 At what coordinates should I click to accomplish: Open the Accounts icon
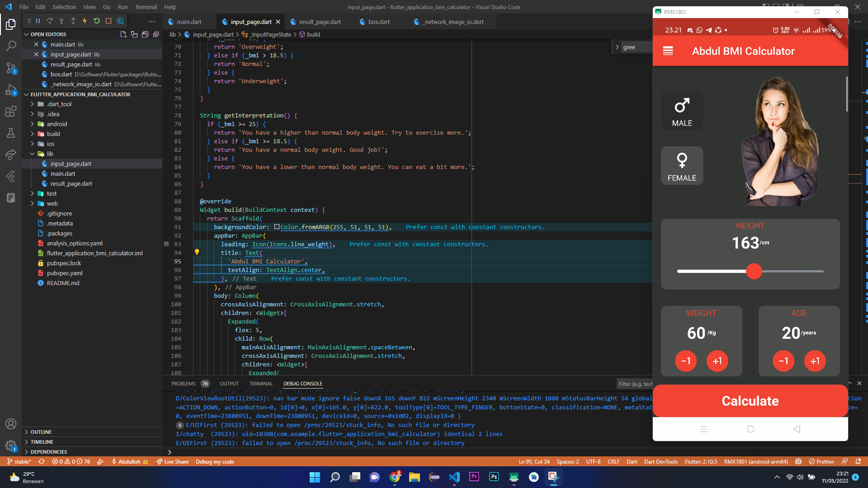(11, 424)
